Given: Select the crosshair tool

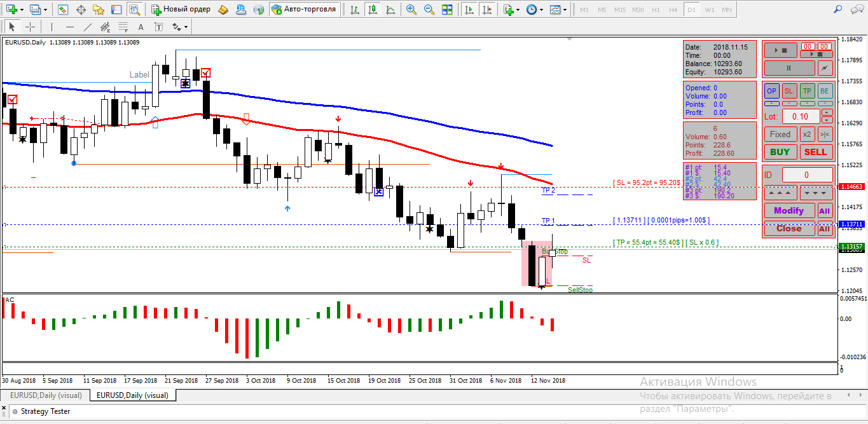Looking at the screenshot, I should pos(29,27).
